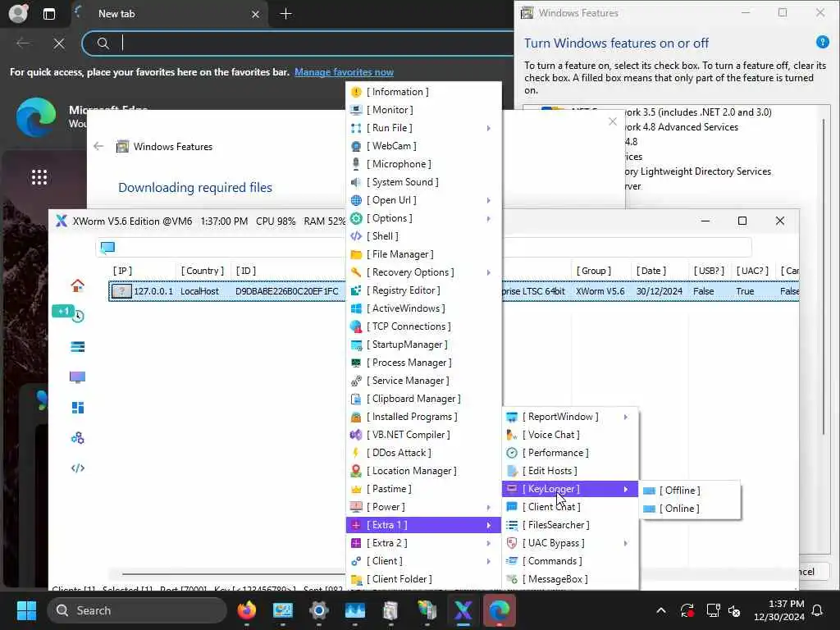Expand the Recovery Options submenu arrow
The width and height of the screenshot is (840, 630).
489,272
